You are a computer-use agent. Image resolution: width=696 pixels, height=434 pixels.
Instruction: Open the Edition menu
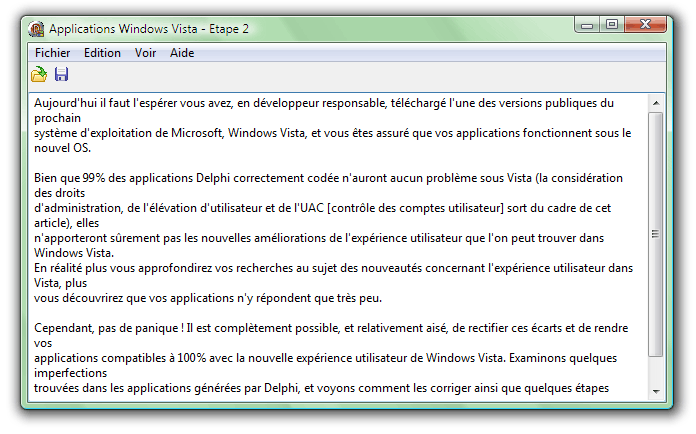[102, 53]
